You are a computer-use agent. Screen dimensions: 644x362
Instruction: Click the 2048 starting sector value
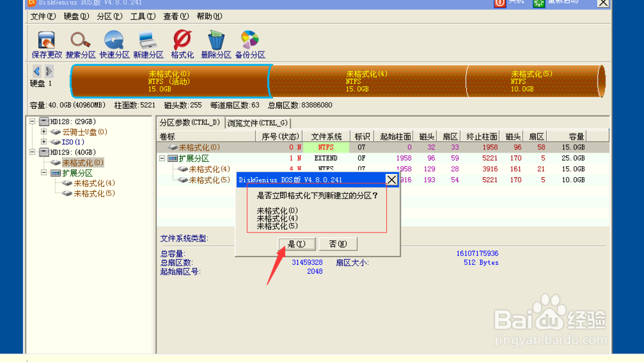click(315, 271)
